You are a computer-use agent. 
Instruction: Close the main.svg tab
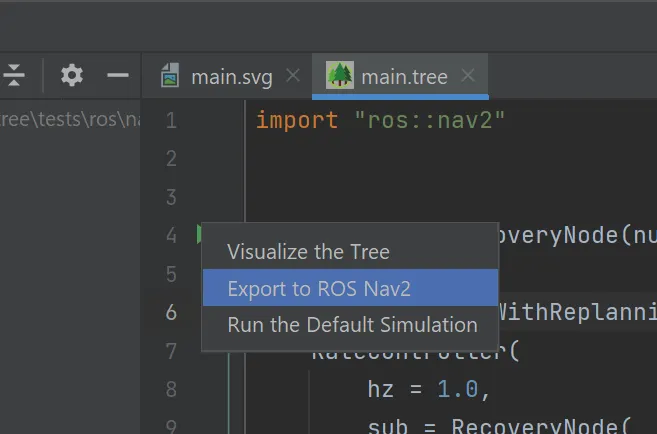[293, 76]
